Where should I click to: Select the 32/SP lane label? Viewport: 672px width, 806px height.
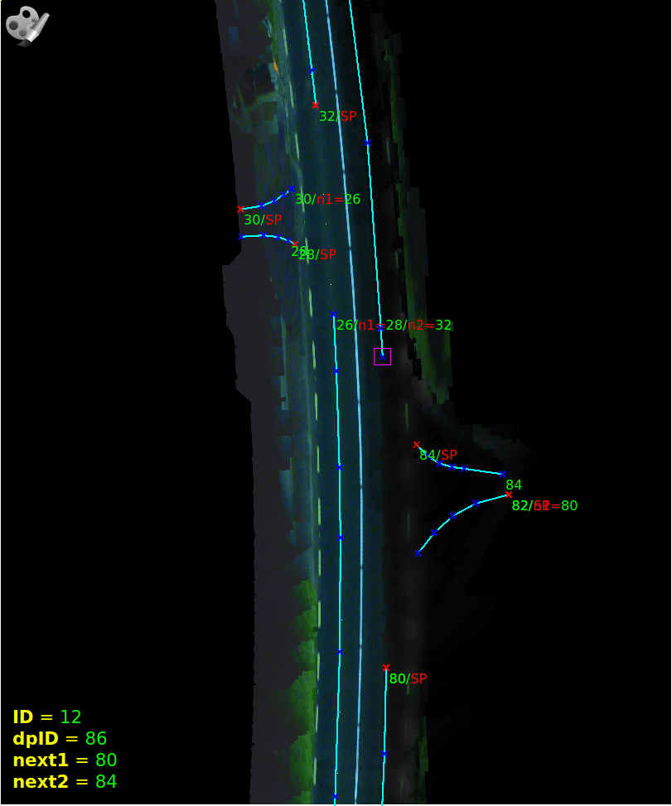coord(338,117)
